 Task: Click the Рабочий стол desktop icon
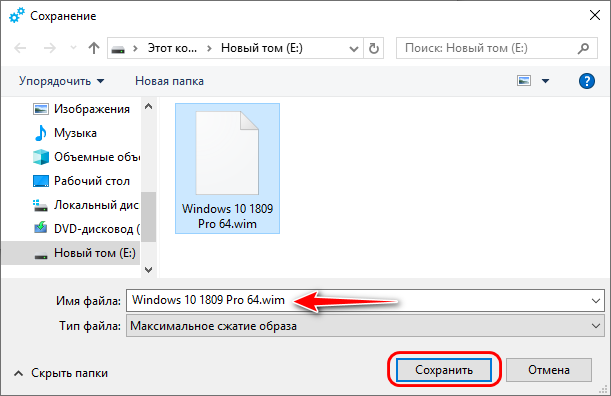pyautogui.click(x=41, y=181)
